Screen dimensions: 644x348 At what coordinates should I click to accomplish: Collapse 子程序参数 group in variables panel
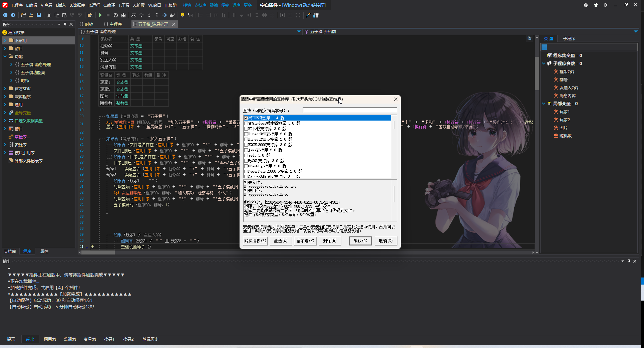pyautogui.click(x=544, y=63)
